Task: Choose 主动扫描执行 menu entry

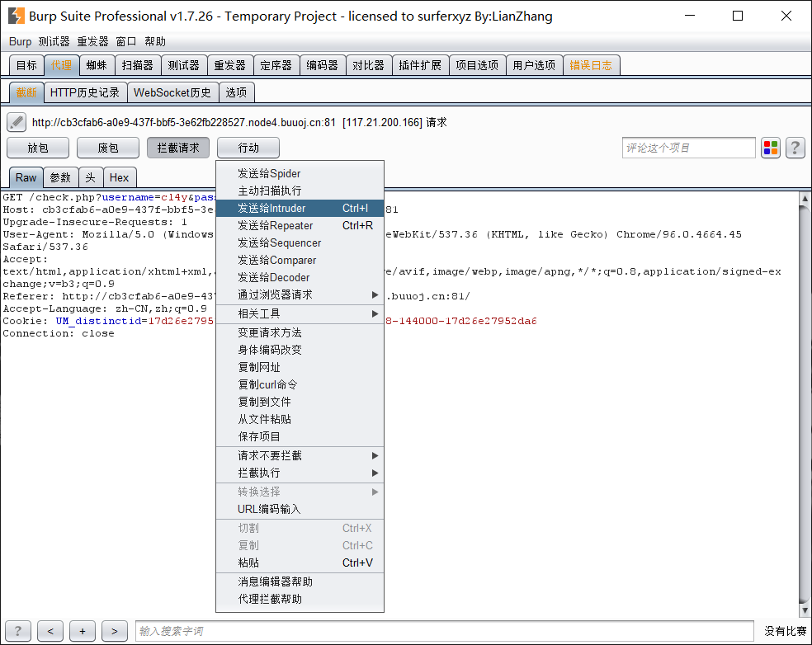Action: click(x=300, y=191)
